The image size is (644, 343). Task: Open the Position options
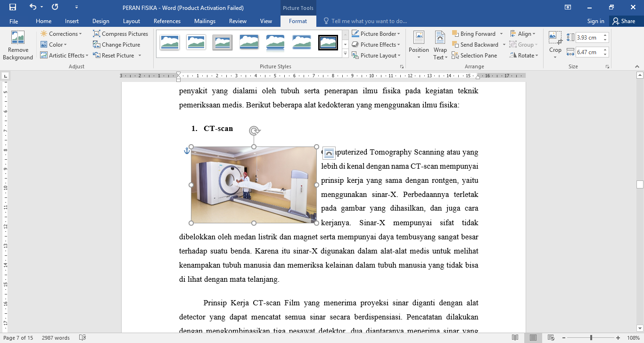click(419, 46)
